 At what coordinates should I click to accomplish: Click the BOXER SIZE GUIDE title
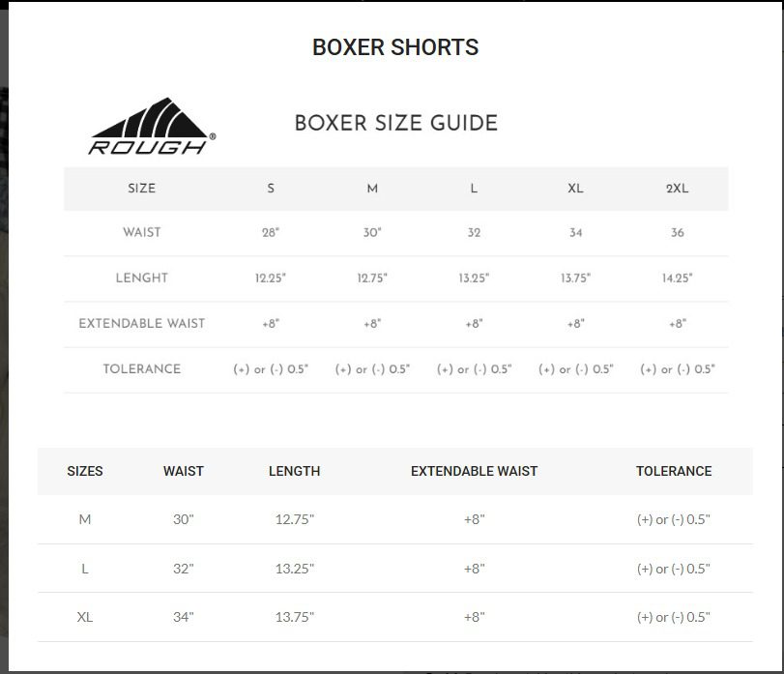395,124
